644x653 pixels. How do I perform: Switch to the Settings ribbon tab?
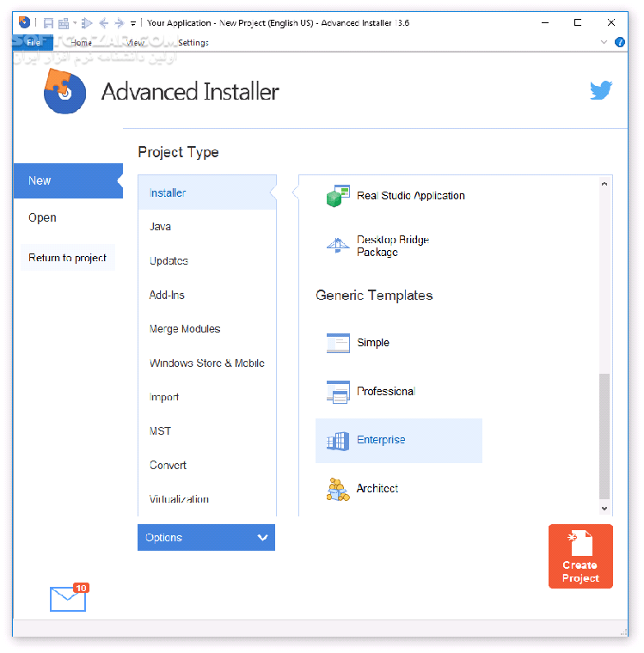(x=193, y=42)
